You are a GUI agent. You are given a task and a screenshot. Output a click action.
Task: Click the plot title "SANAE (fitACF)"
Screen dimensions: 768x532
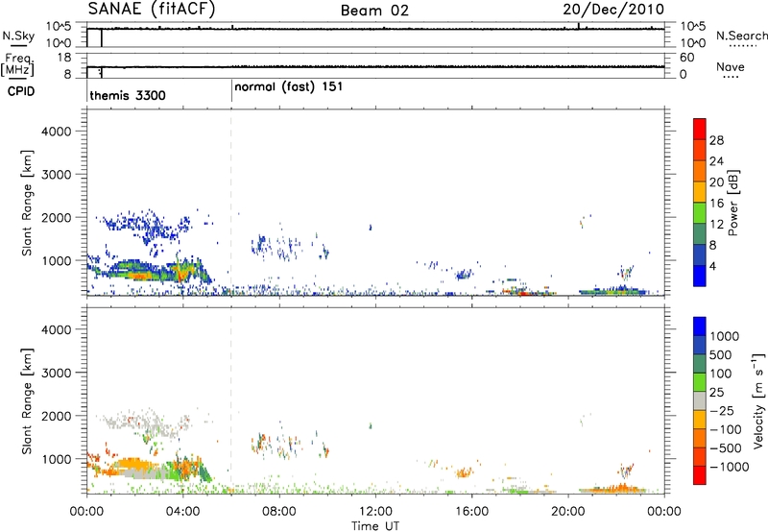coord(152,9)
